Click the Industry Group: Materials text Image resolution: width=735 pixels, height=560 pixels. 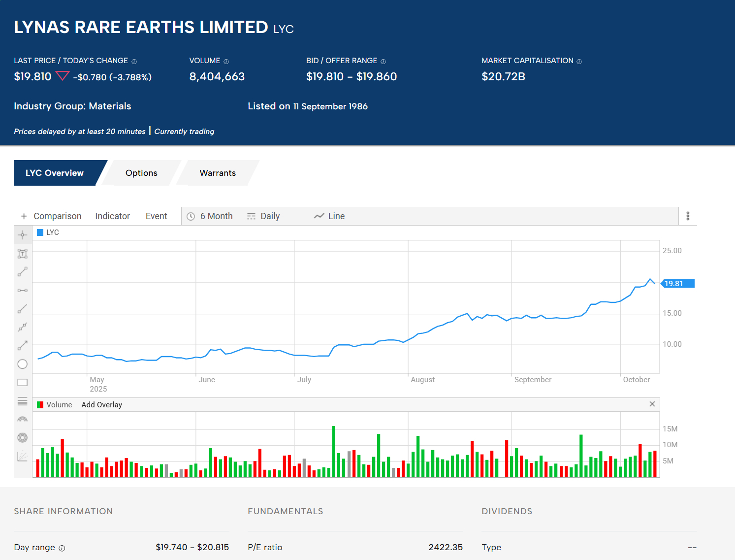click(x=72, y=106)
